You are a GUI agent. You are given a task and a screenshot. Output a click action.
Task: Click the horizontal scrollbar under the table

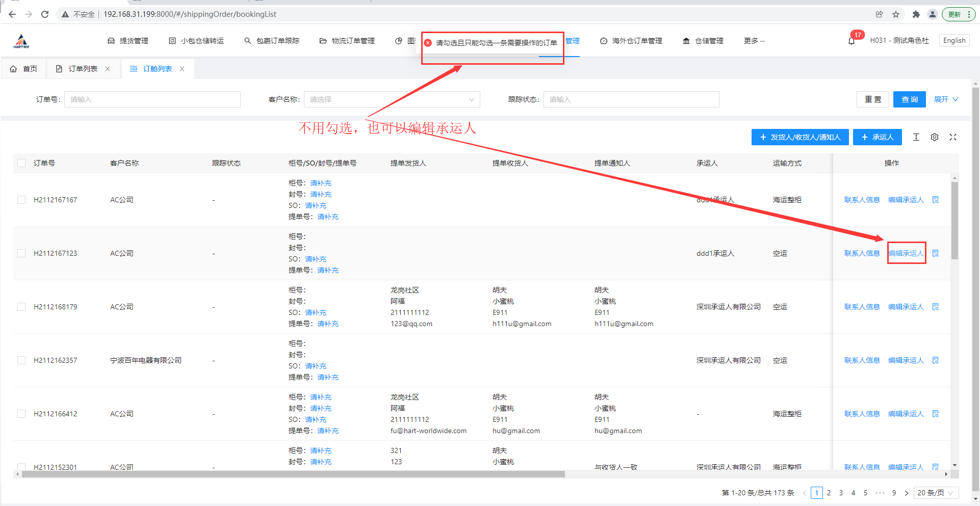(293, 474)
